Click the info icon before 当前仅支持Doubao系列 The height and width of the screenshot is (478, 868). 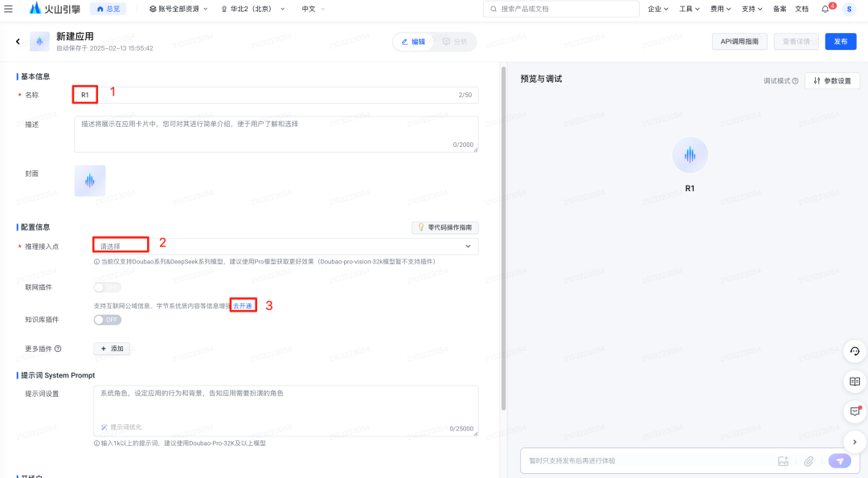[x=97, y=262]
